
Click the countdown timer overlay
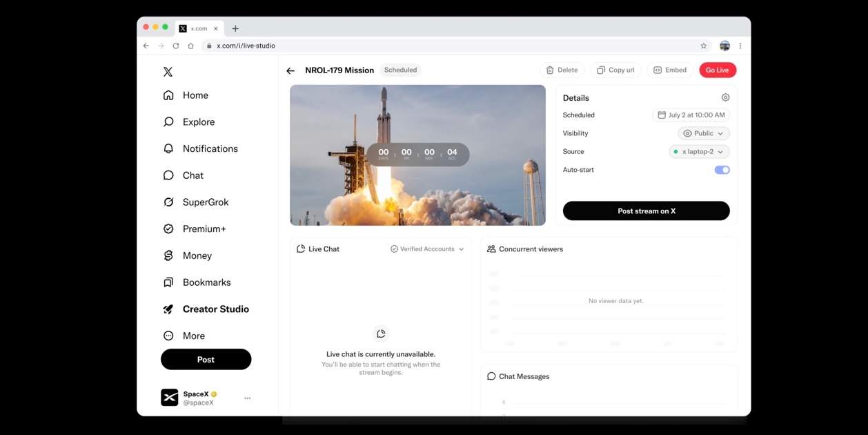click(417, 154)
